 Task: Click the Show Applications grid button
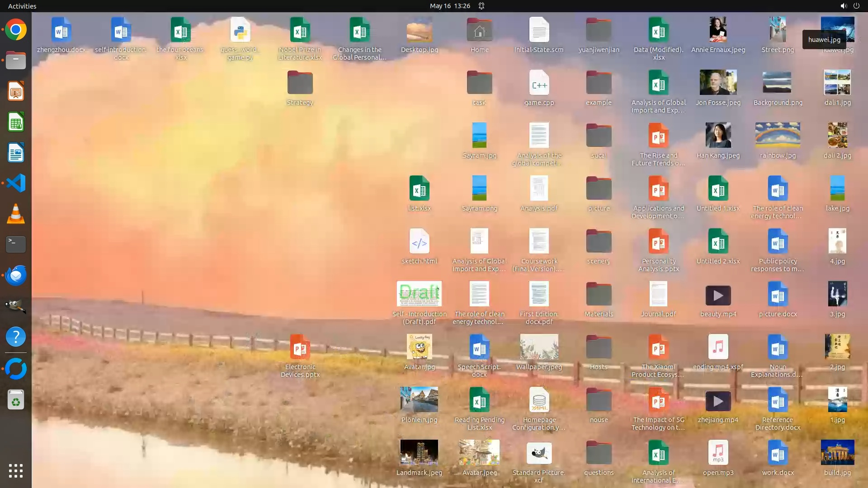pyautogui.click(x=16, y=471)
